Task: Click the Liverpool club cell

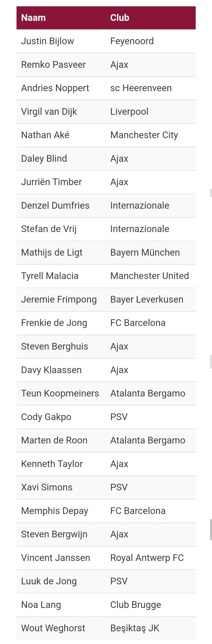Action: coord(129,112)
